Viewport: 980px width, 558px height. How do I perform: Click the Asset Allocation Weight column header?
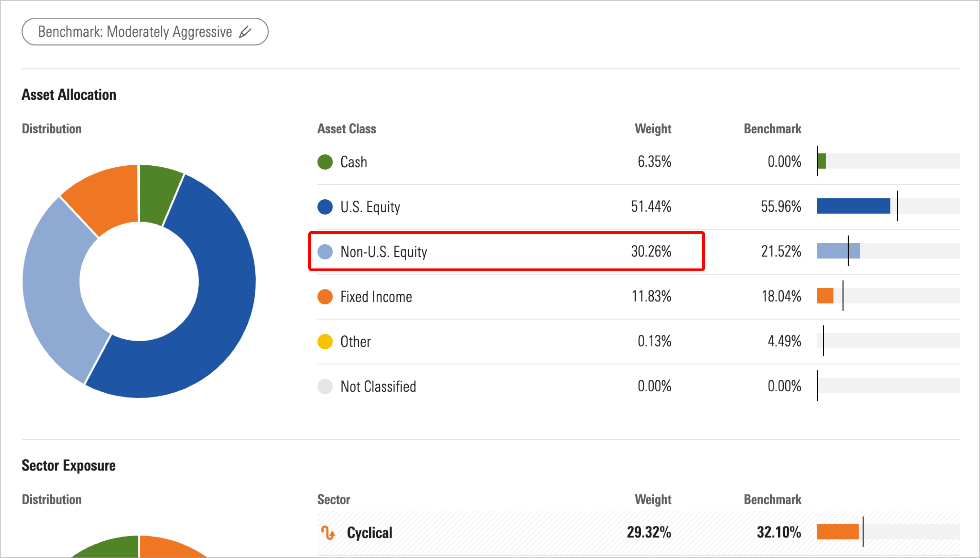click(x=653, y=129)
